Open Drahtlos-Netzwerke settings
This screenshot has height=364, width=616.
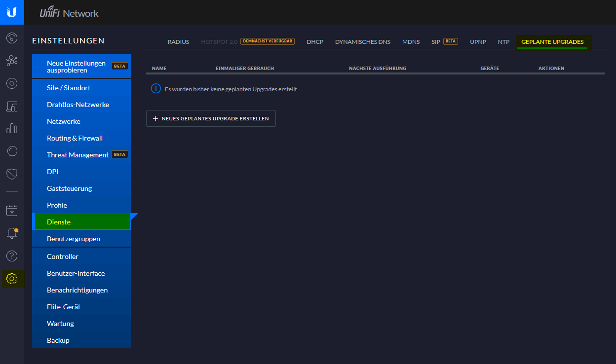coord(81,105)
